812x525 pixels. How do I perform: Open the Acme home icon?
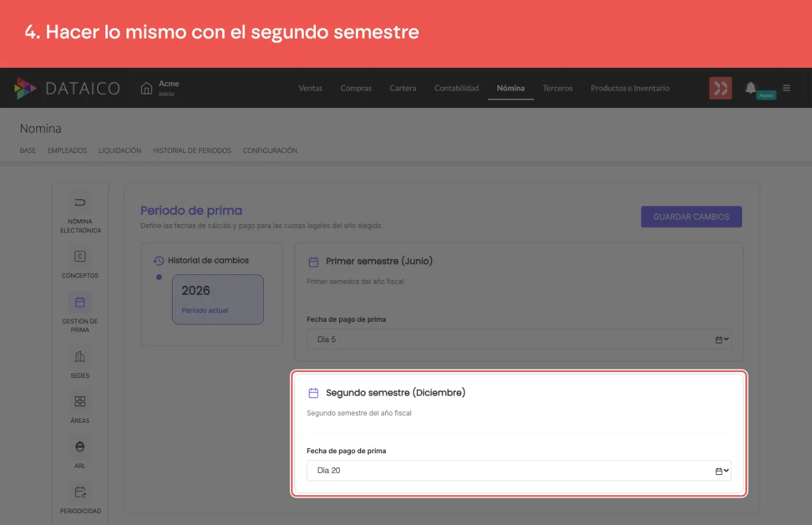tap(147, 88)
